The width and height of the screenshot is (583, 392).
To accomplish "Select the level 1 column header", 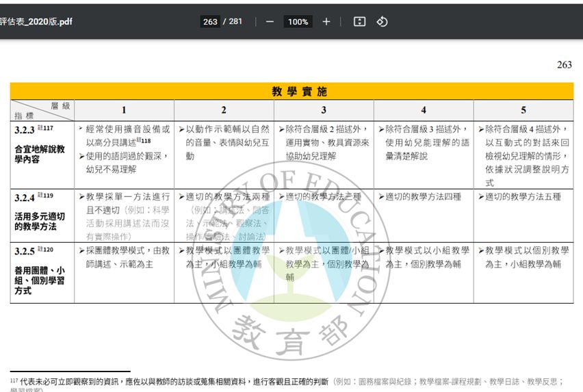I will click(124, 110).
